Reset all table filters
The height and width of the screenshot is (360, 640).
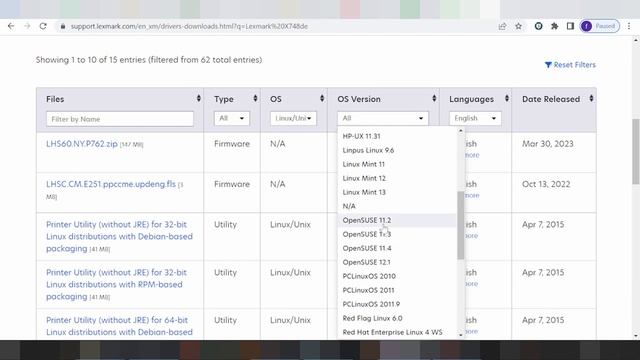[x=570, y=65]
